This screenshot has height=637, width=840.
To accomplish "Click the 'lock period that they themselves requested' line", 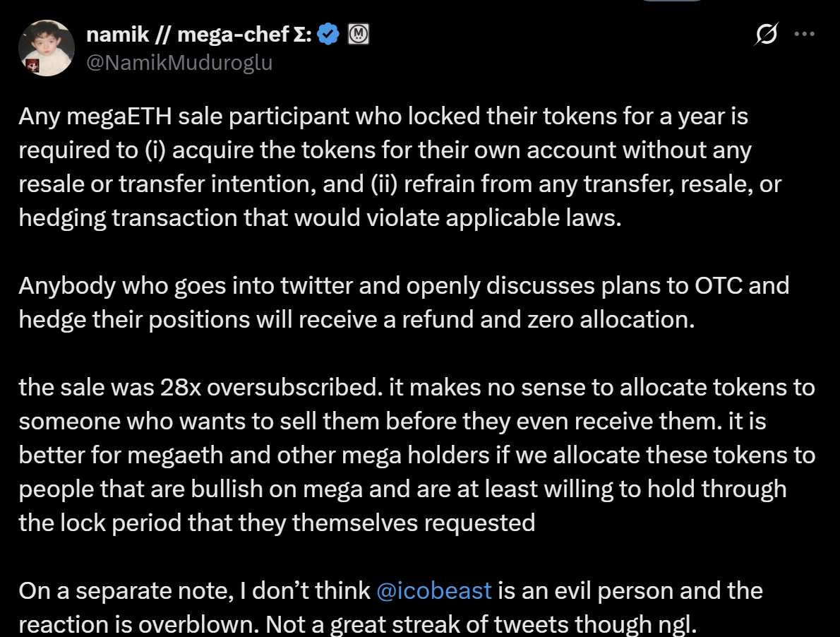I will [x=277, y=523].
